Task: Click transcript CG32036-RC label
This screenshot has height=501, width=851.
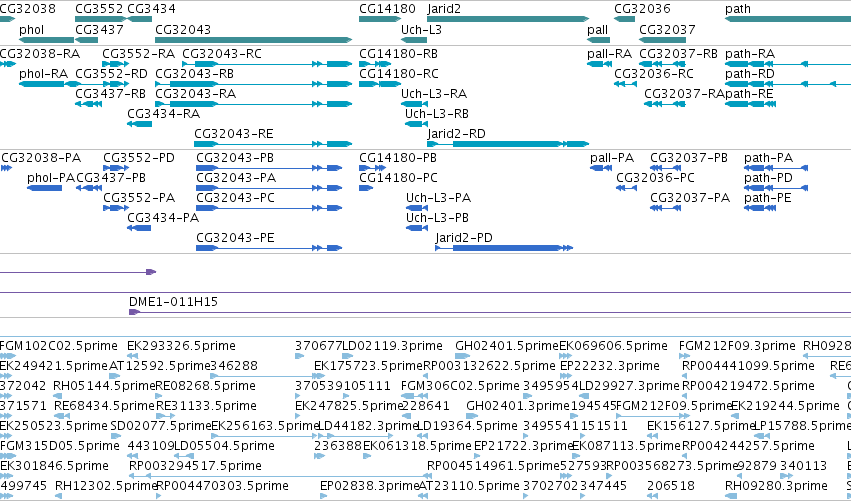Action: point(654,74)
